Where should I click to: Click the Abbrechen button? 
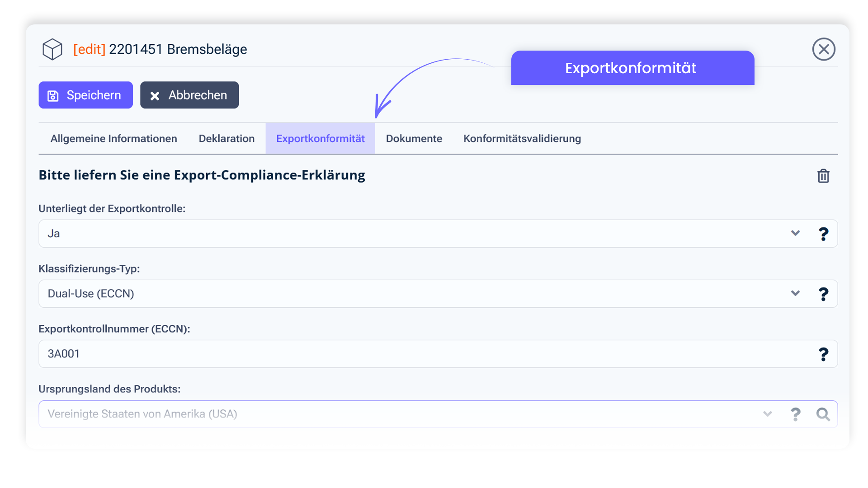189,95
